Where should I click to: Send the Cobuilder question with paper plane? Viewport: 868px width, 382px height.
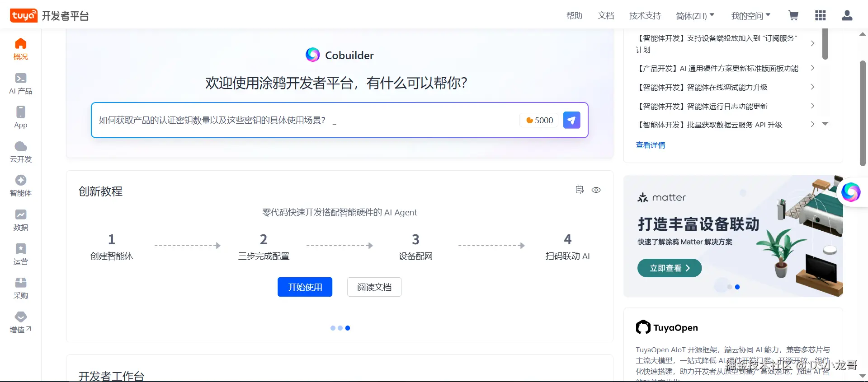(x=571, y=120)
